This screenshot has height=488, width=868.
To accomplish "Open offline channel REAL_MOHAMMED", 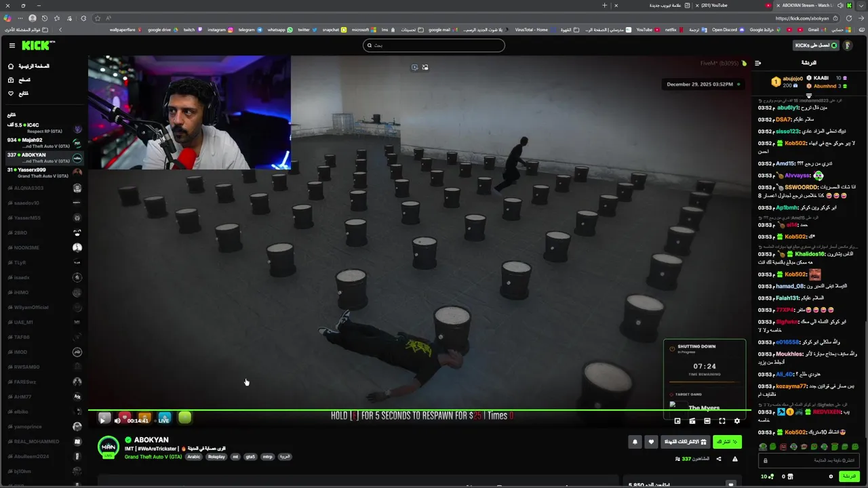I will coord(44,441).
